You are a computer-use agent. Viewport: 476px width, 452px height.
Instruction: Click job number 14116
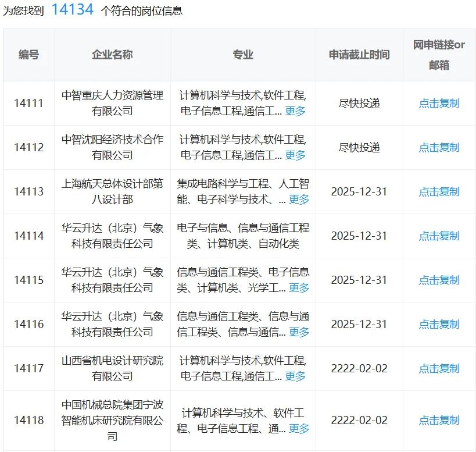[29, 325]
